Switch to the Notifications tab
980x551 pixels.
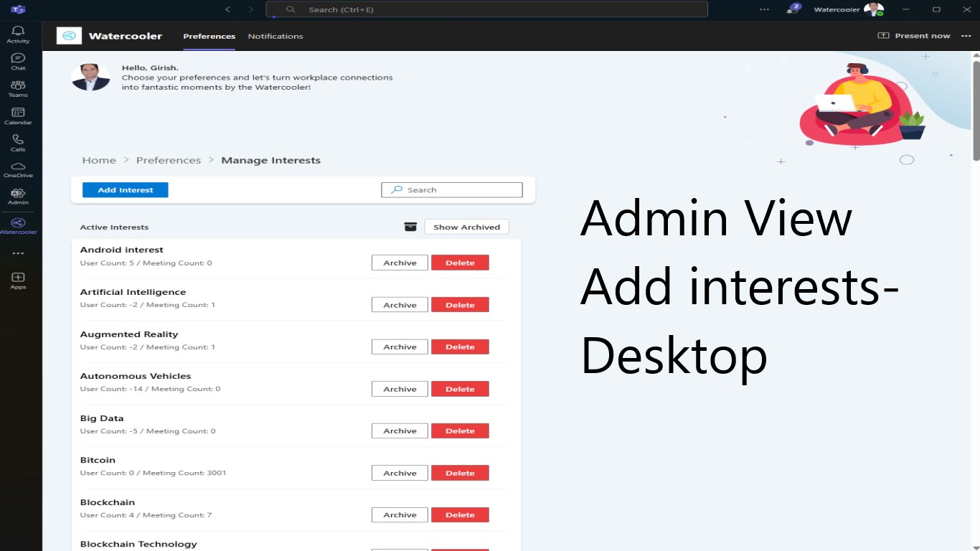click(275, 36)
